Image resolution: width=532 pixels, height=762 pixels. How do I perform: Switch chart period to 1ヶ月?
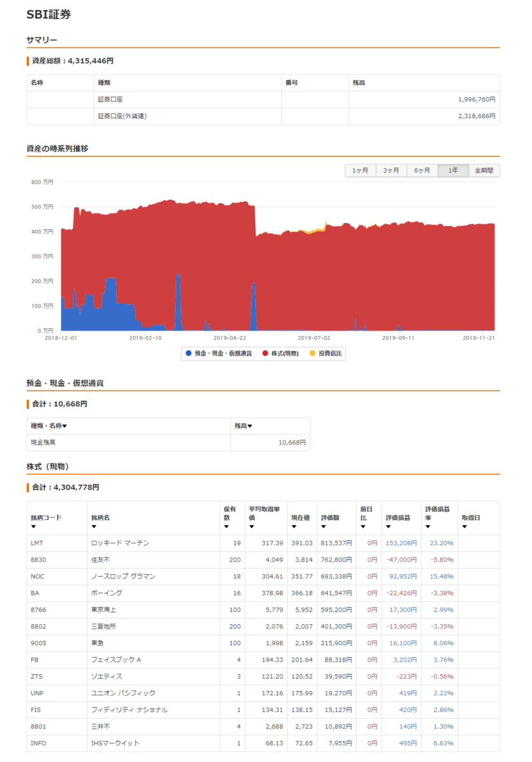click(360, 170)
